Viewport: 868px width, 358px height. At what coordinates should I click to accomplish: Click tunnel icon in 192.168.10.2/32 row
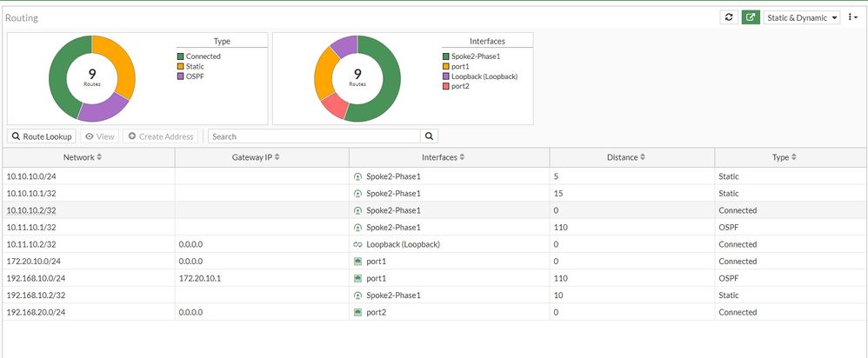[x=357, y=295]
